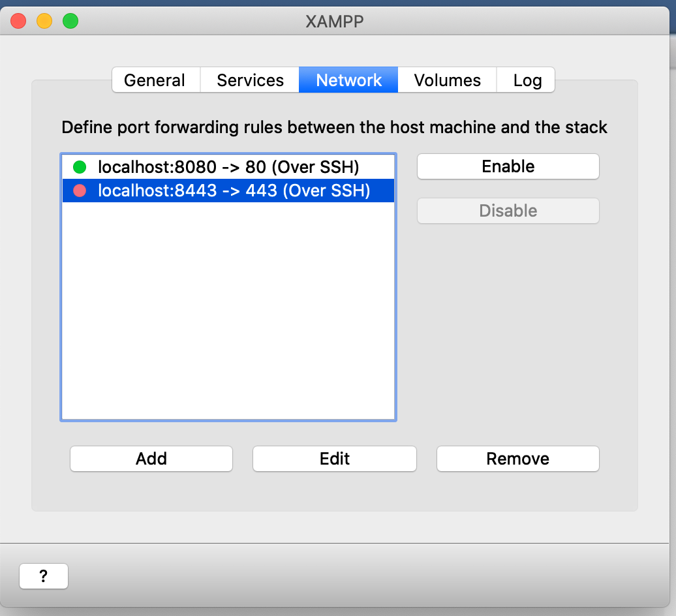This screenshot has width=676, height=616.
Task: Open the Services tab
Action: (250, 80)
